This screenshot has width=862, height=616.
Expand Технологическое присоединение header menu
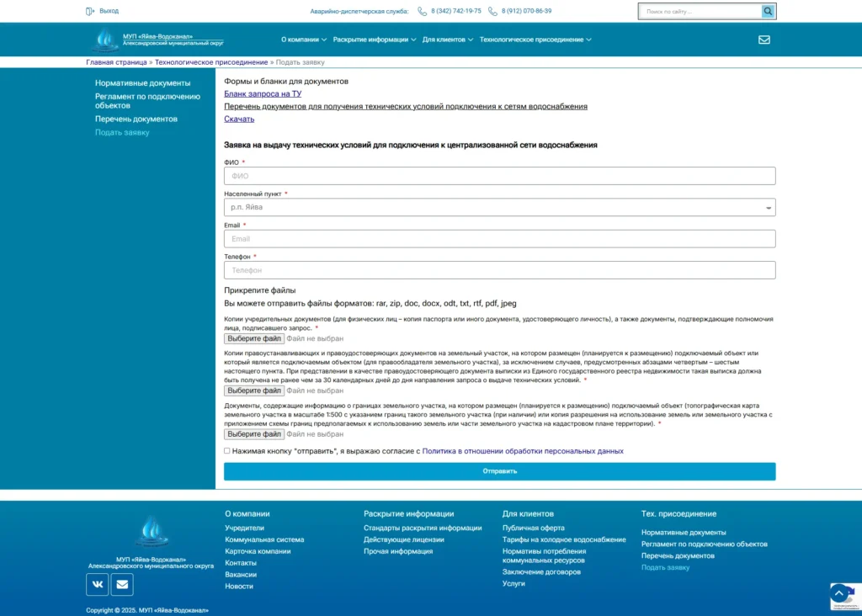click(x=535, y=40)
